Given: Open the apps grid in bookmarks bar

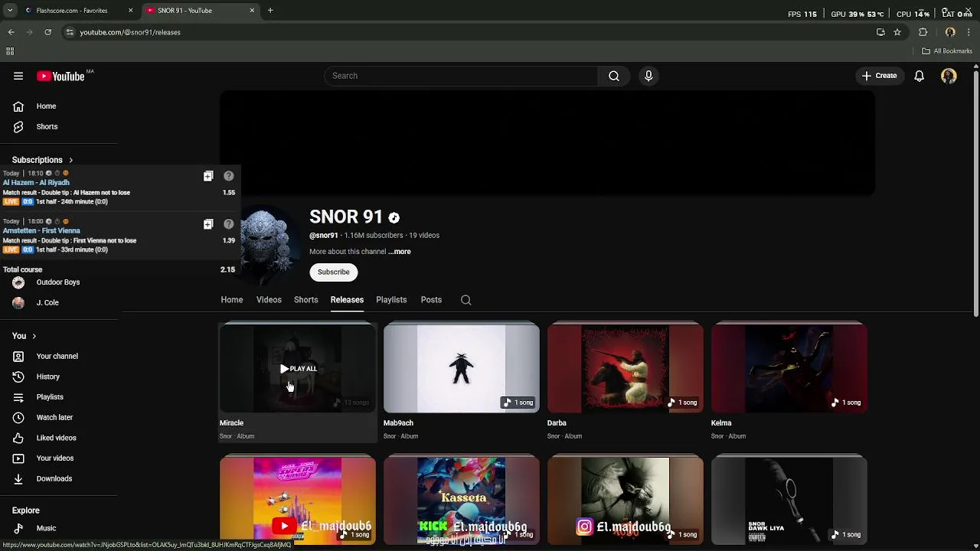Looking at the screenshot, I should point(10,51).
